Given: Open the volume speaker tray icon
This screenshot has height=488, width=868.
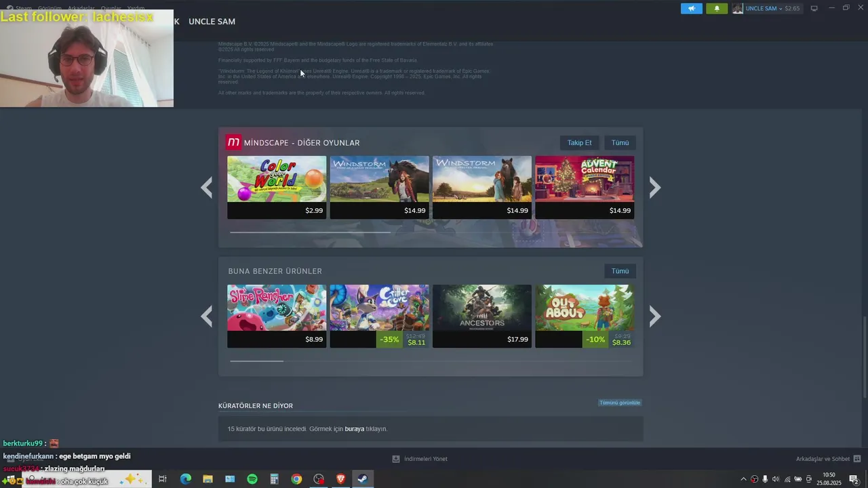Looking at the screenshot, I should click(x=776, y=479).
